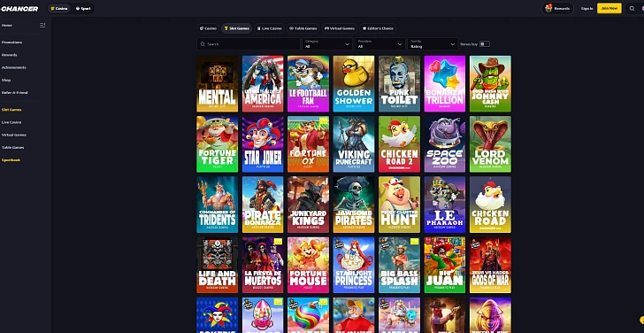Image resolution: width=644 pixels, height=333 pixels.
Task: Open the Providers dropdown
Action: click(379, 44)
